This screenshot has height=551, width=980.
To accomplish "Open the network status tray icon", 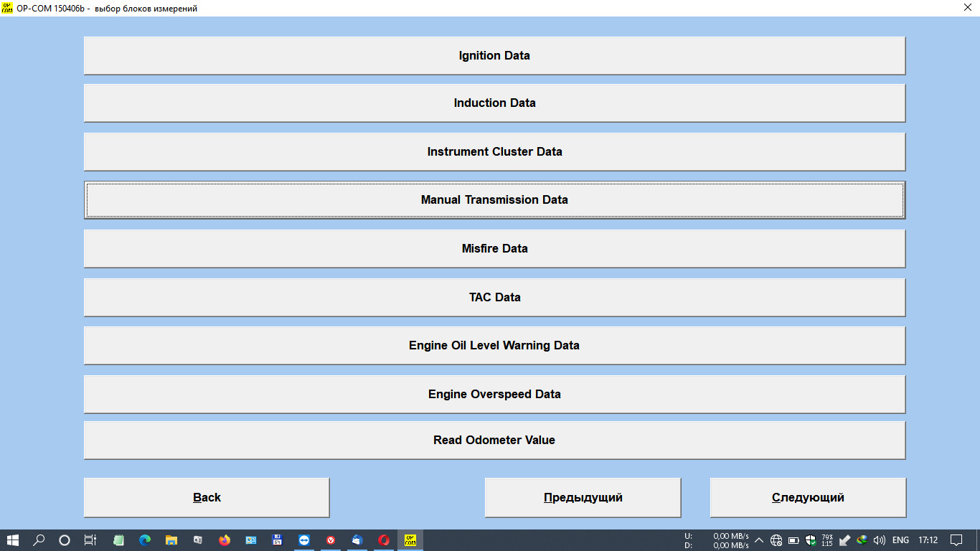I will (x=776, y=540).
